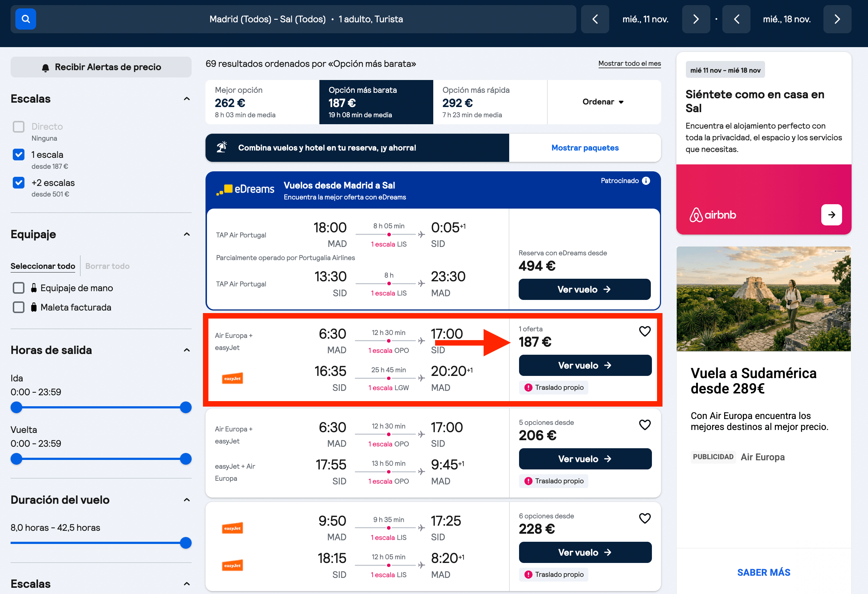Uncheck the 1 escala filter

tap(19, 155)
